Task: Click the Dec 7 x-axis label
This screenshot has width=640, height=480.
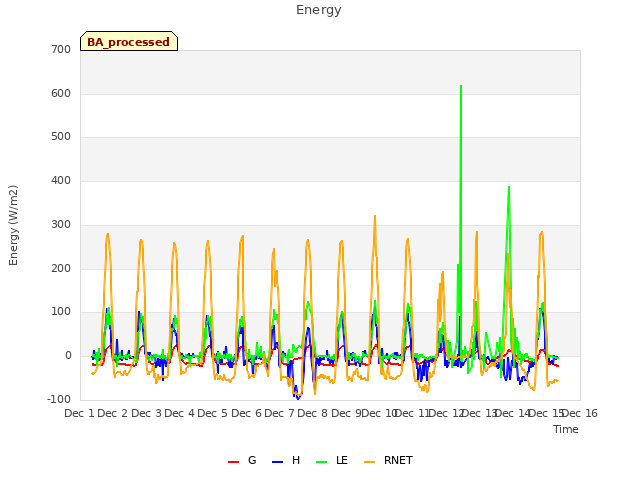Action: point(280,413)
